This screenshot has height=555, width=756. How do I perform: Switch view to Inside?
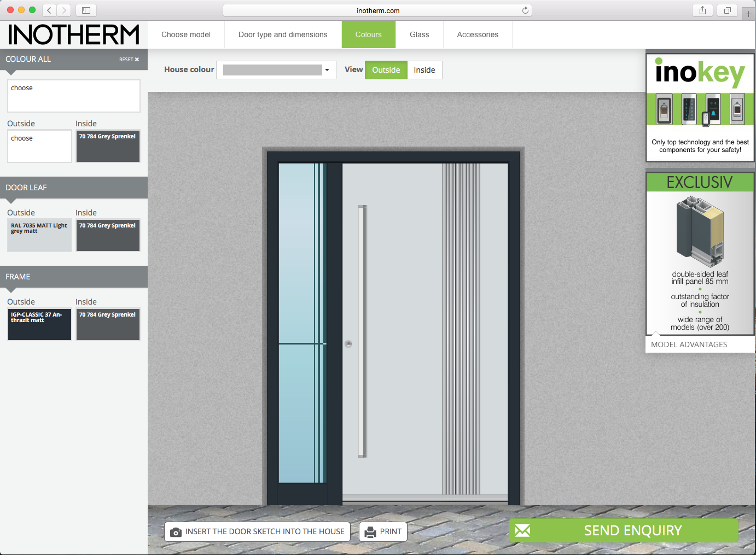coord(424,70)
